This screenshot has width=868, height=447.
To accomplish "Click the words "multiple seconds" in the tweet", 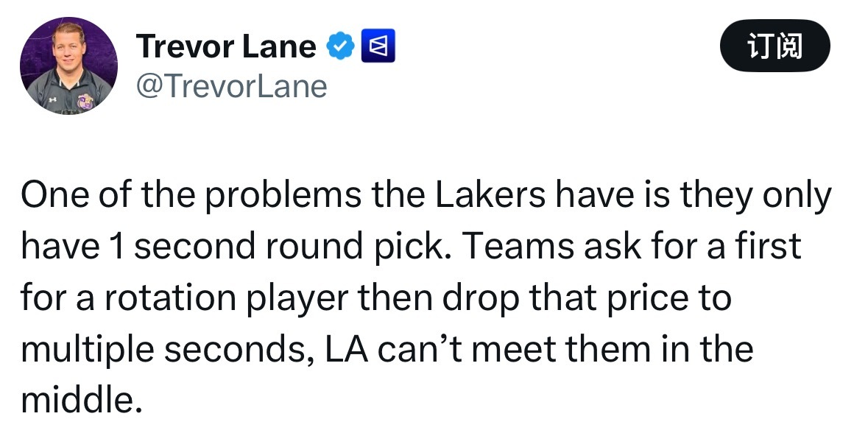I will (x=158, y=349).
